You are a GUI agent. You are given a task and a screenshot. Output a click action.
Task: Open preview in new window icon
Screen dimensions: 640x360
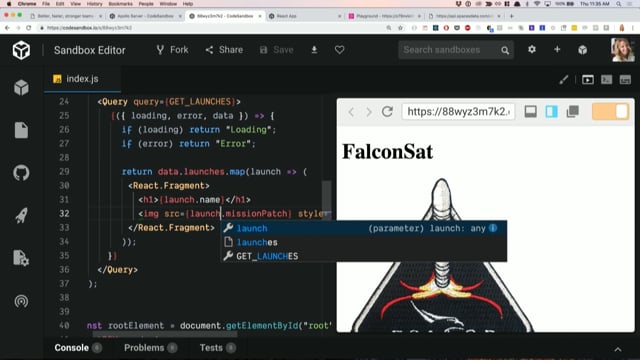(x=573, y=111)
